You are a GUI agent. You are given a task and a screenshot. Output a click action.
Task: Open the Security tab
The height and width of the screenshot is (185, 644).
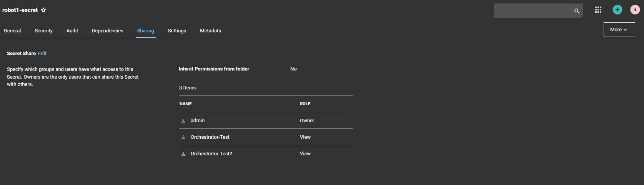[43, 31]
